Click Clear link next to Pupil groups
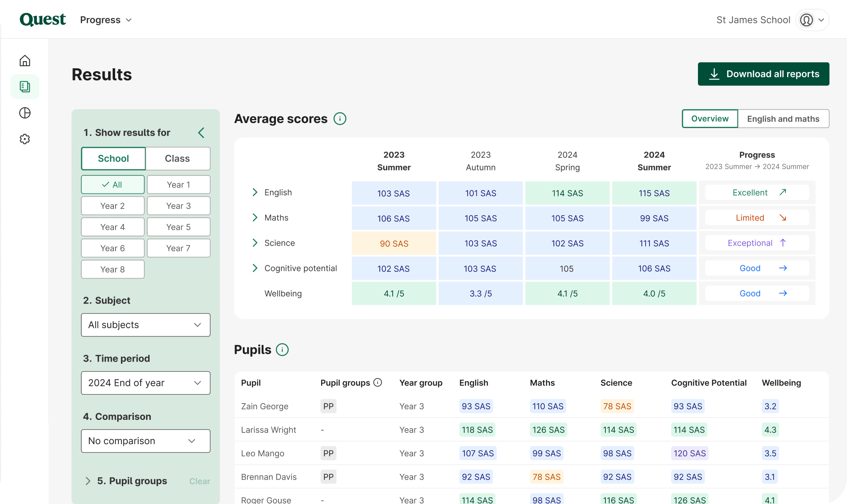 pos(199,481)
